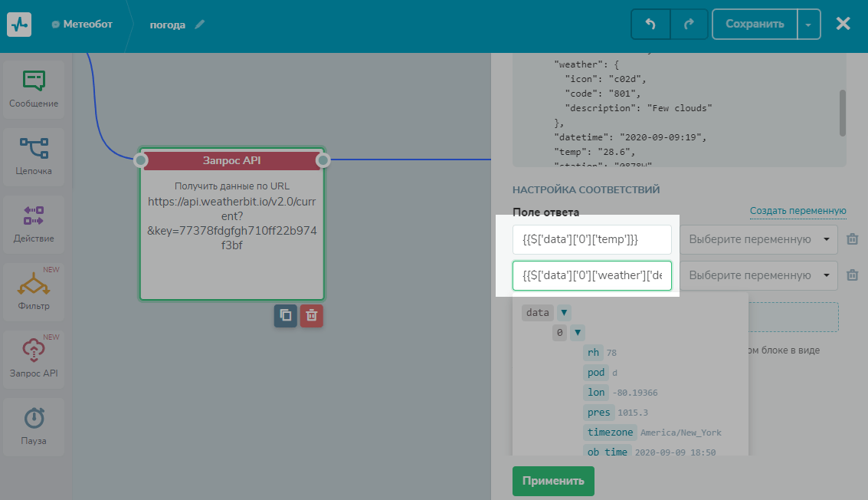The image size is (868, 500).
Task: Edit flow name with pencil icon
Action: point(200,25)
